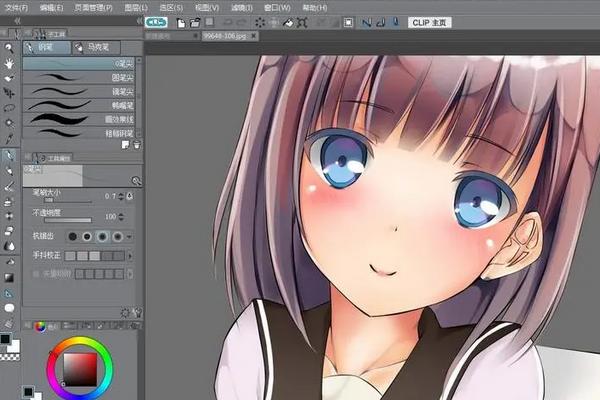
Task: Choose the G-pen brush G笔尖
Action: click(79, 64)
